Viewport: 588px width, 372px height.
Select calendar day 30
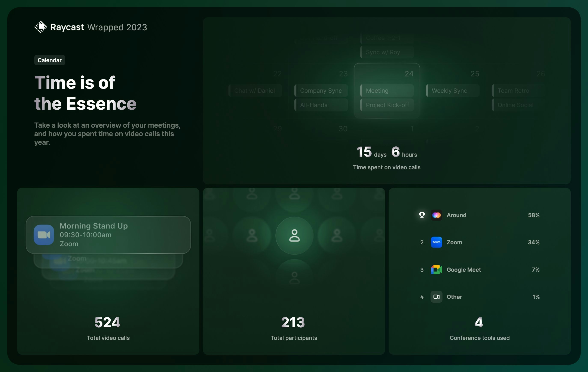pos(343,128)
